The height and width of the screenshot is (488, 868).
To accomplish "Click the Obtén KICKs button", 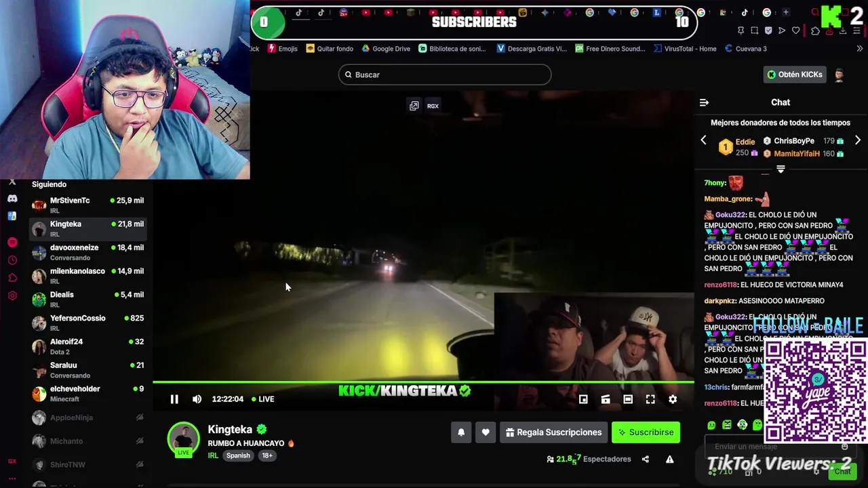I will pyautogui.click(x=795, y=75).
